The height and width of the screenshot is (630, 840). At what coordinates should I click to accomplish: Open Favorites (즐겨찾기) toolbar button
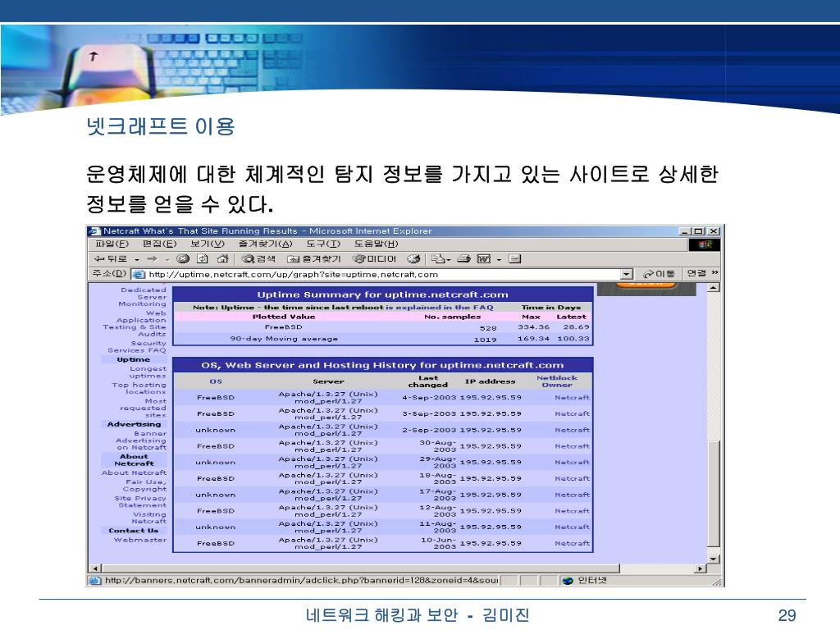pyautogui.click(x=314, y=258)
